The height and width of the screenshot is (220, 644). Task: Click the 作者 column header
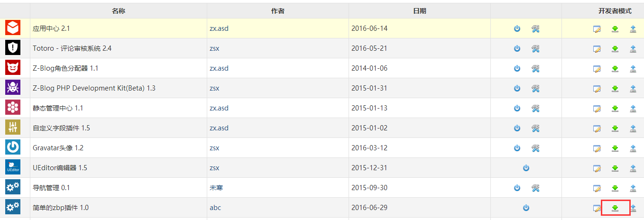tap(278, 11)
